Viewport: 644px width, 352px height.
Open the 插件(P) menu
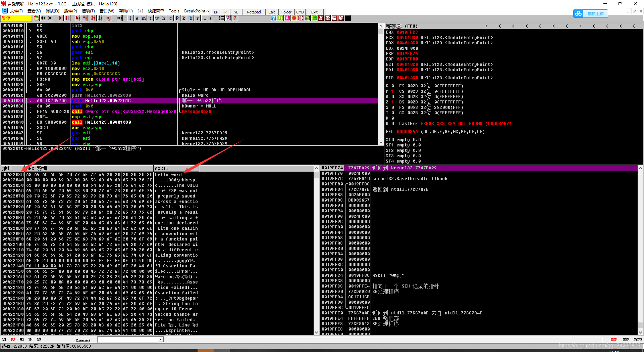[70, 11]
